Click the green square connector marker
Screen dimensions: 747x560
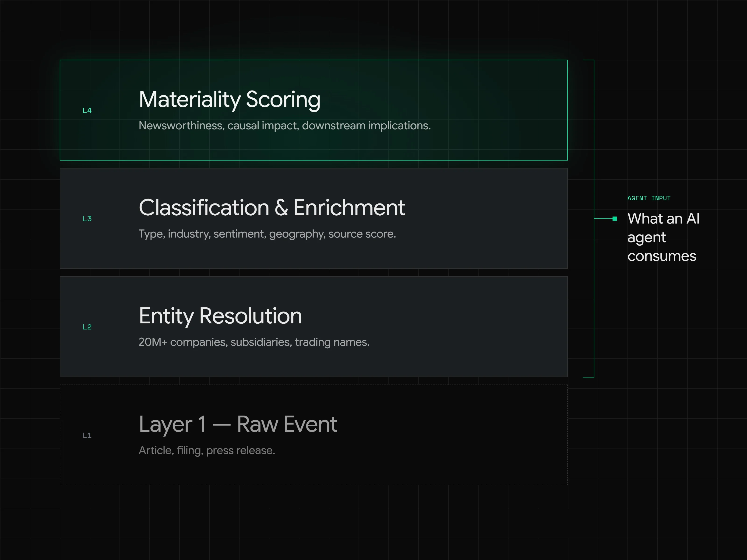(615, 219)
